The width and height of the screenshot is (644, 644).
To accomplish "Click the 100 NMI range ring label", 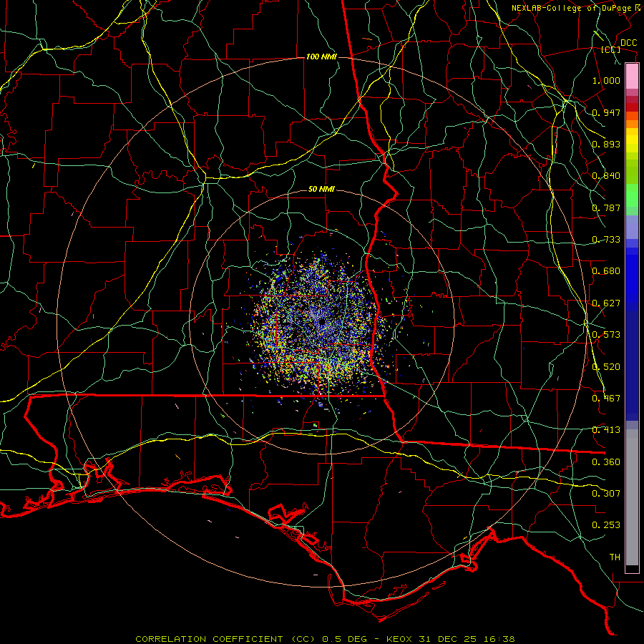I will pos(321,57).
